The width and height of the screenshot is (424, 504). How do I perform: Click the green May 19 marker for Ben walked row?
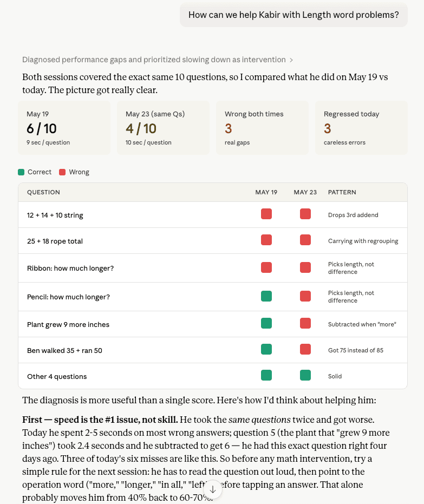pos(266,349)
